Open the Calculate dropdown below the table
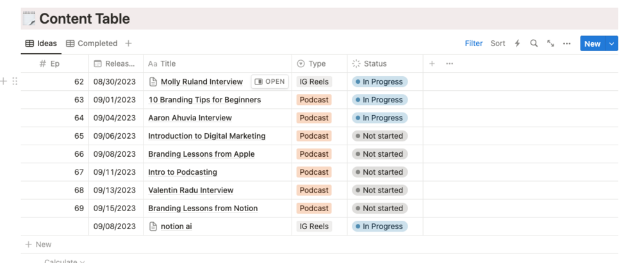Viewport: 644px width, 263px height. pyautogui.click(x=64, y=260)
